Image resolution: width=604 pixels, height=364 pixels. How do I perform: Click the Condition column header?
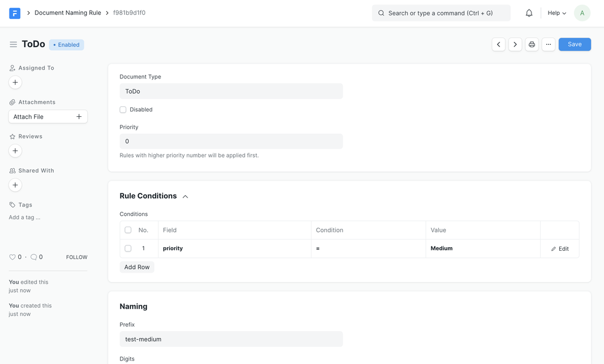tap(368, 230)
